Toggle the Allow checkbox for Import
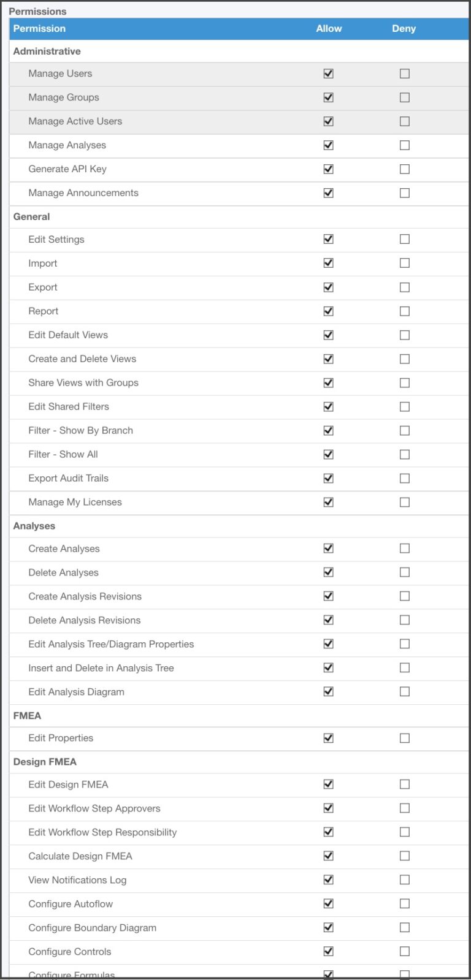This screenshot has height=980, width=471. 328,263
